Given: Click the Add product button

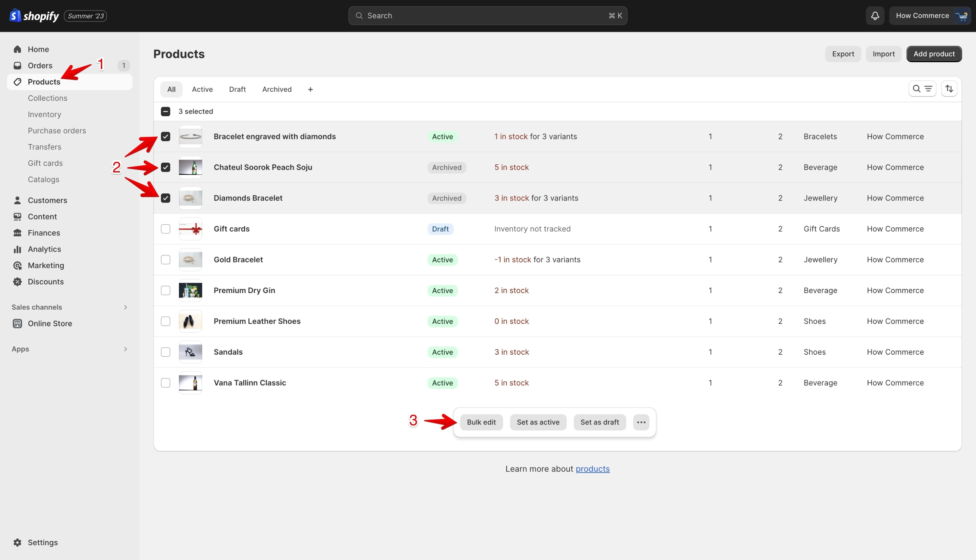Looking at the screenshot, I should (x=934, y=54).
